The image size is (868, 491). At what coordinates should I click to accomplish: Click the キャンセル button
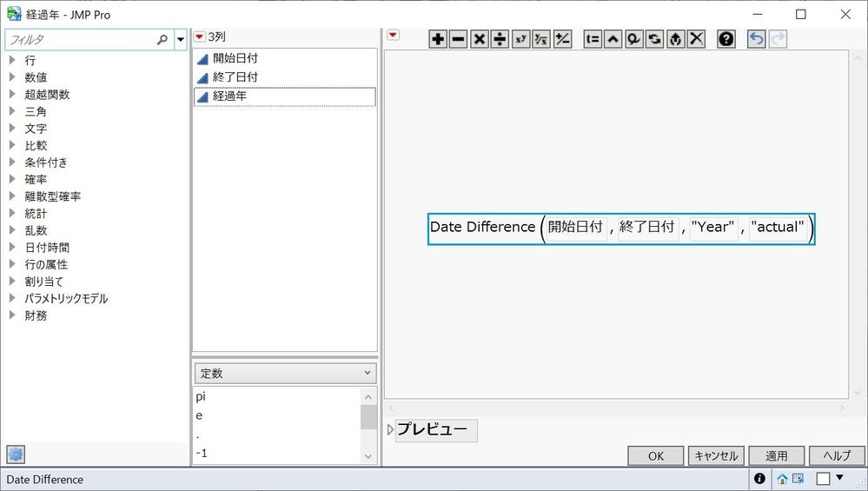[716, 455]
